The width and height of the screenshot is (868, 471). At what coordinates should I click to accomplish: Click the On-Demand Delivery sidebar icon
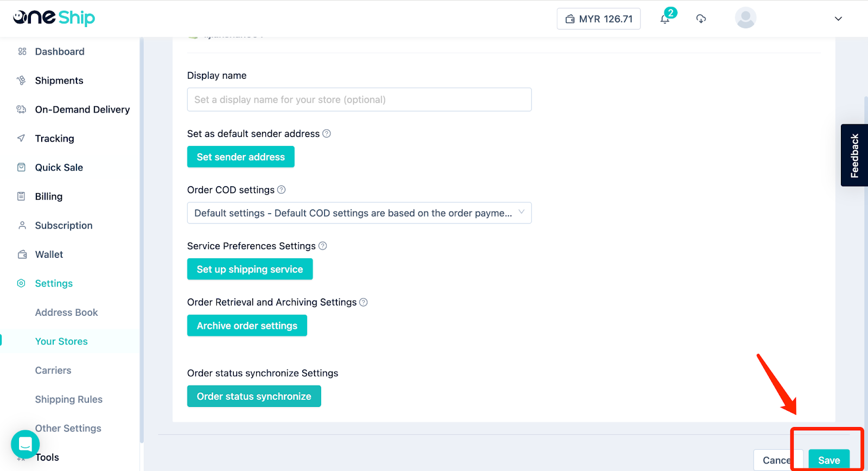pos(22,110)
